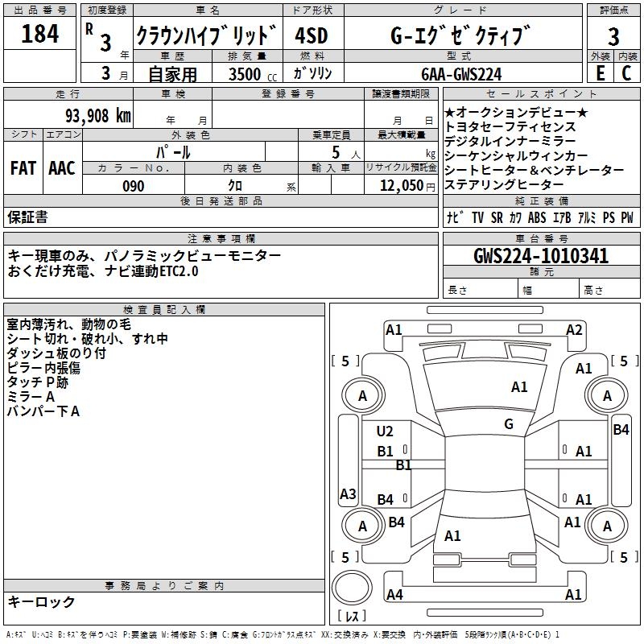Click the A4 mark at the diagram's bottom left
This screenshot has width=644, height=644.
(394, 595)
